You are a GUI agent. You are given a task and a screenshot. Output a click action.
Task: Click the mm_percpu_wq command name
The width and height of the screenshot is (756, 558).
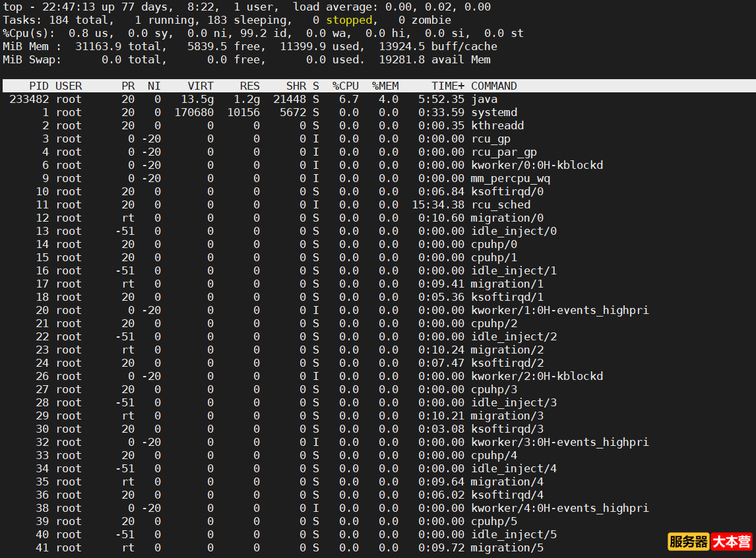pyautogui.click(x=511, y=178)
